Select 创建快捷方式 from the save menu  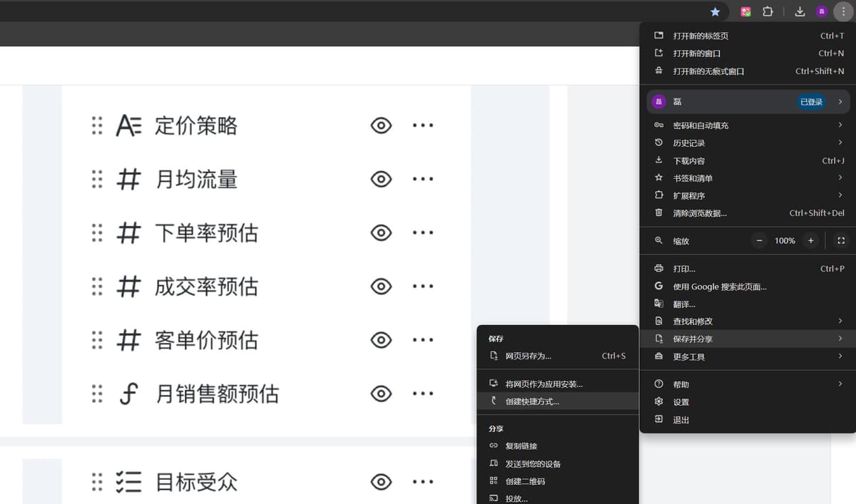point(532,401)
